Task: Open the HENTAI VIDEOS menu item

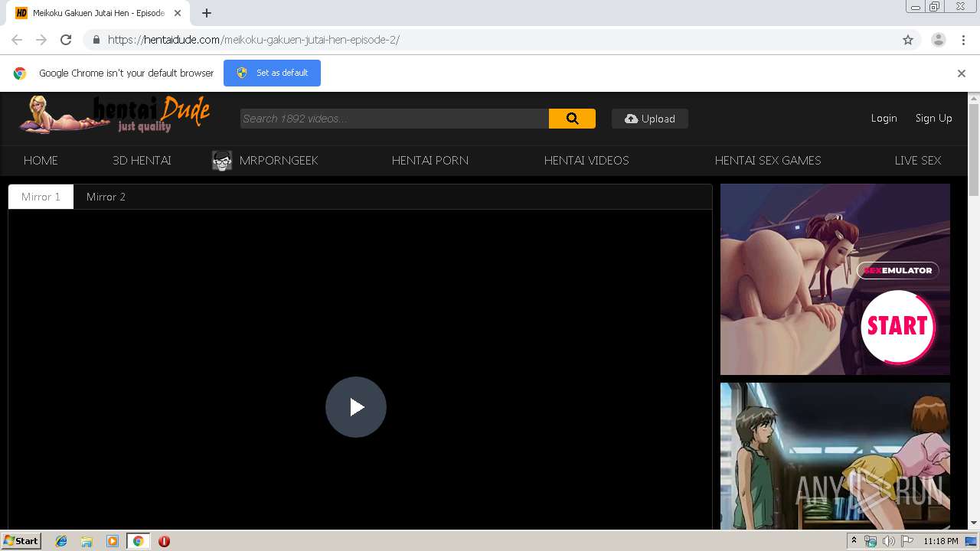Action: (x=586, y=161)
